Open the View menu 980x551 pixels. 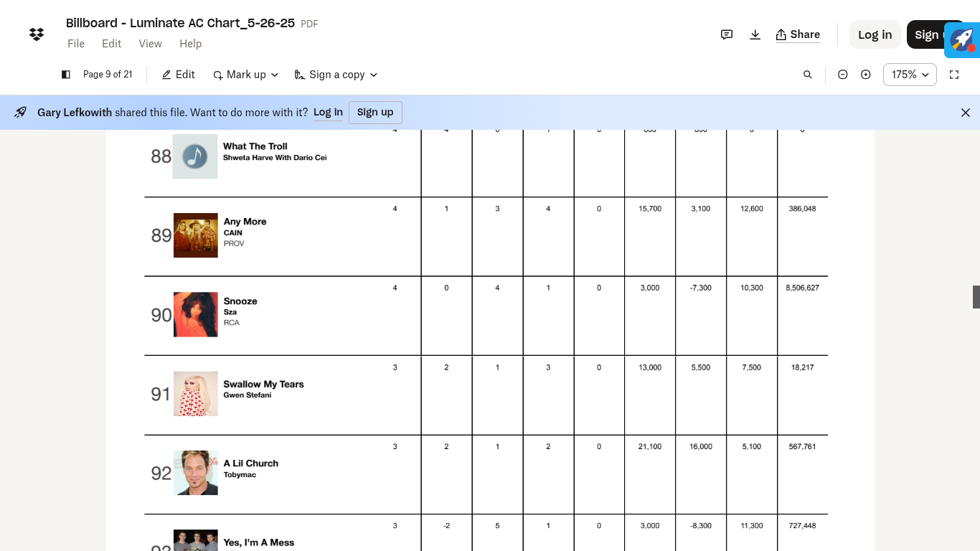pyautogui.click(x=150, y=44)
